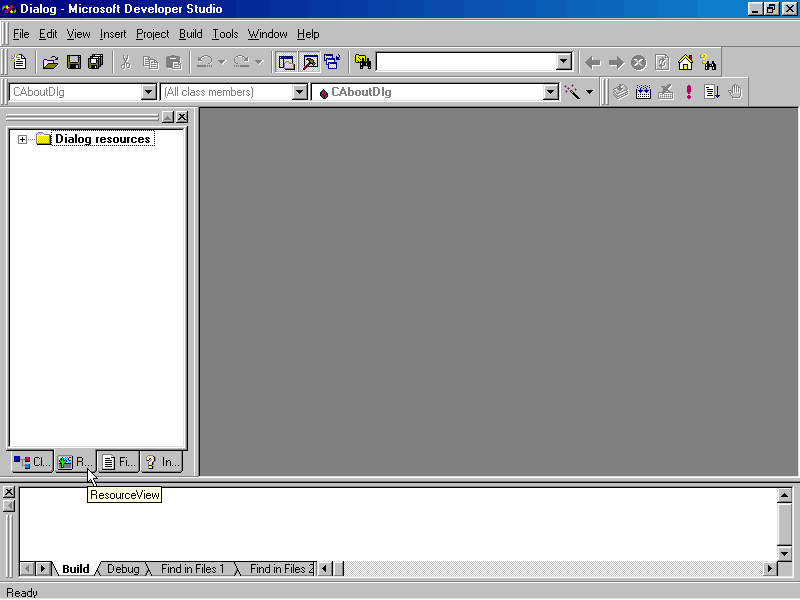Click the Compile icon

click(620, 92)
